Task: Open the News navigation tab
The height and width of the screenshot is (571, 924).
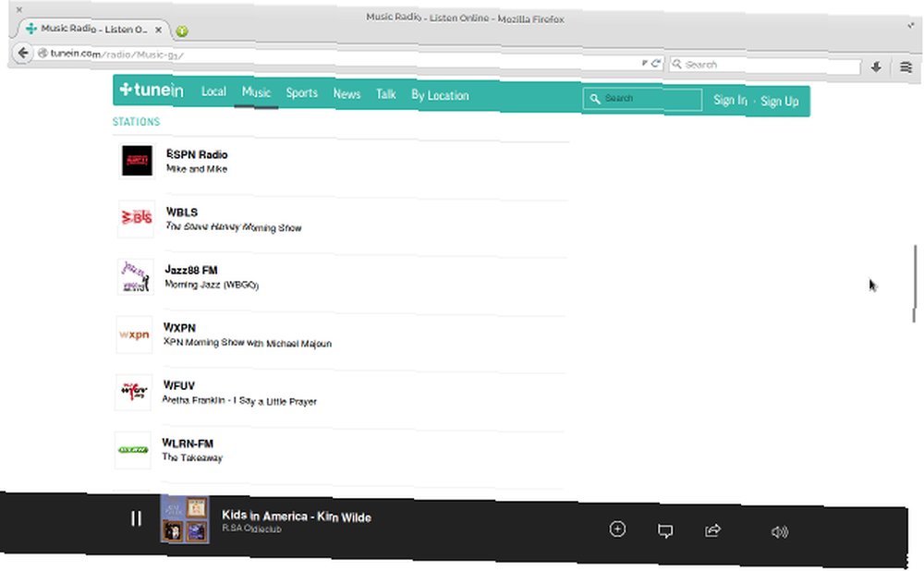Action: [x=346, y=93]
